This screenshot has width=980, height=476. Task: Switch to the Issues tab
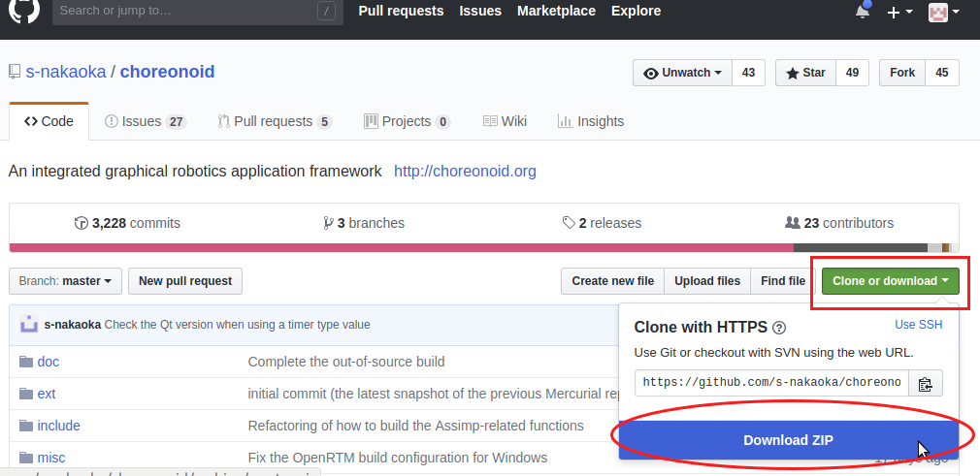pyautogui.click(x=144, y=121)
